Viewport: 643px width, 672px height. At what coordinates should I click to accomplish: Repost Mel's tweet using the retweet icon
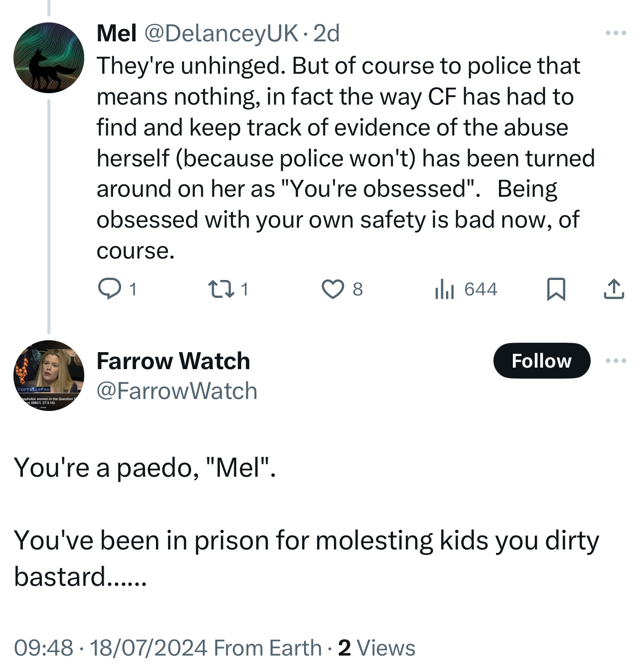221,289
